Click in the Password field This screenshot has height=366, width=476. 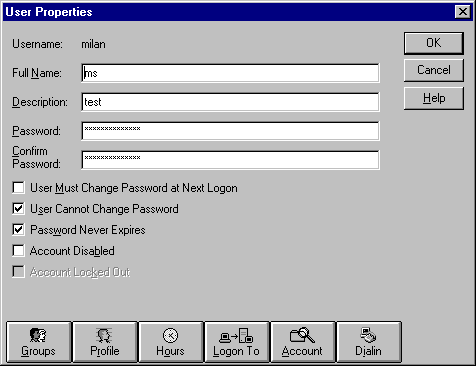[230, 131]
